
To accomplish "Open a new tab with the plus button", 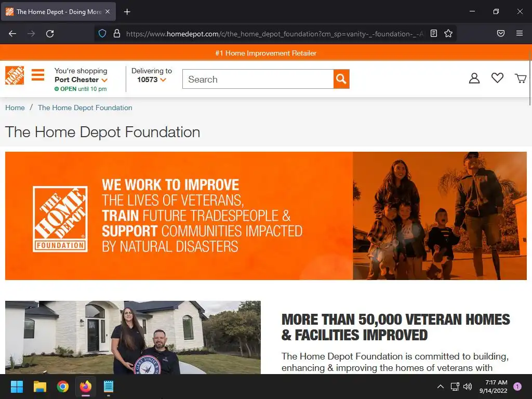I will click(127, 12).
